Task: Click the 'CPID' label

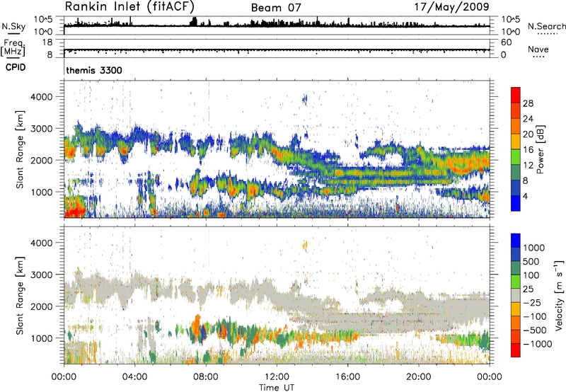Action: pyautogui.click(x=16, y=67)
